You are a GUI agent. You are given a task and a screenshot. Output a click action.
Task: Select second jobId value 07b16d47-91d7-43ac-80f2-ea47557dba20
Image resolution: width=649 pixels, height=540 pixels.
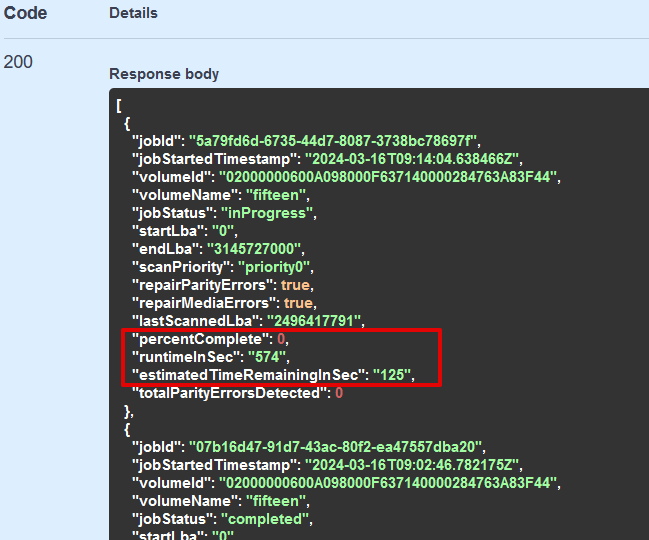click(x=335, y=447)
